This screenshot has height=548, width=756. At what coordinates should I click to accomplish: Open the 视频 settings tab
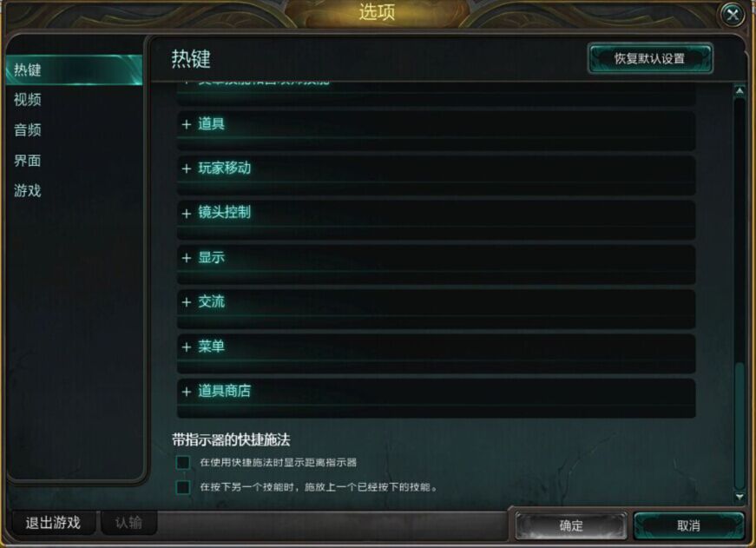(x=28, y=100)
